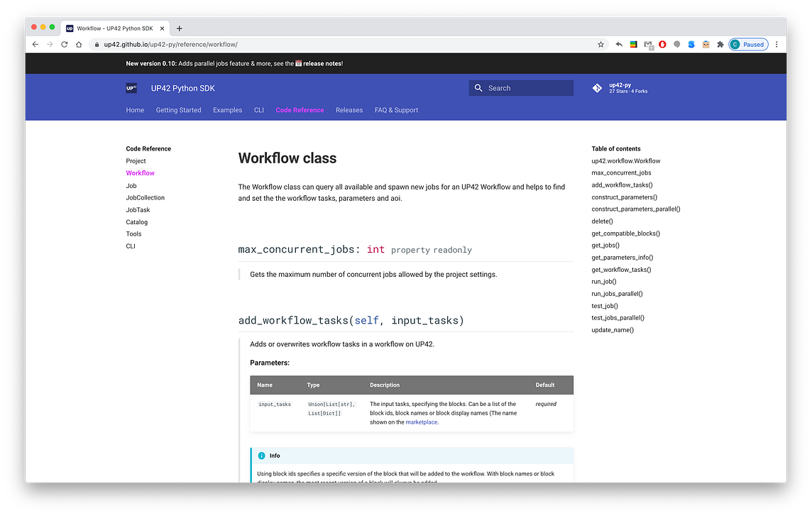This screenshot has height=516, width=812.
Task: Bookmark this page with the star icon
Action: pyautogui.click(x=600, y=43)
